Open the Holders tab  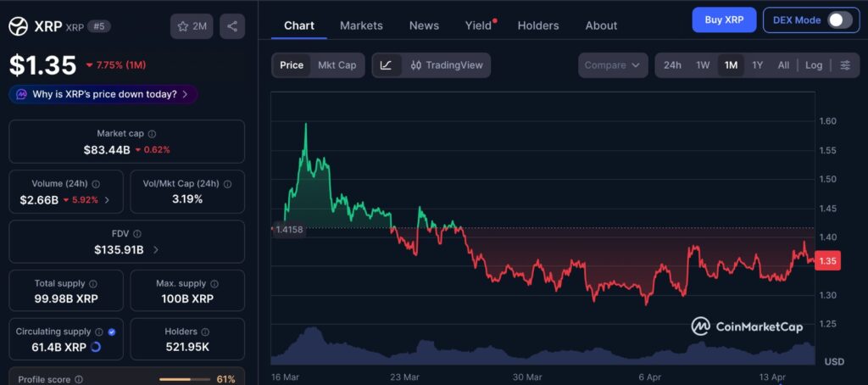pos(538,25)
